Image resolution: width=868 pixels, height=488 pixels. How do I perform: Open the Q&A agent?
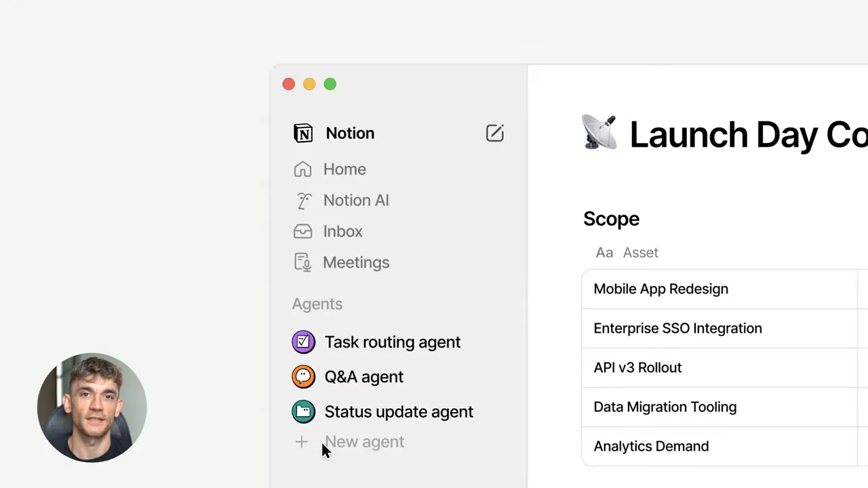[363, 377]
